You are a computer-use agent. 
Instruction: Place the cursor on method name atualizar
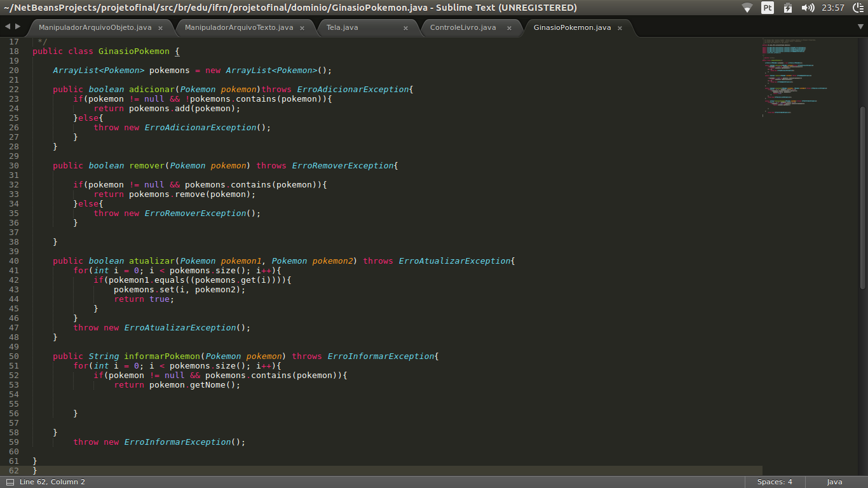(152, 261)
